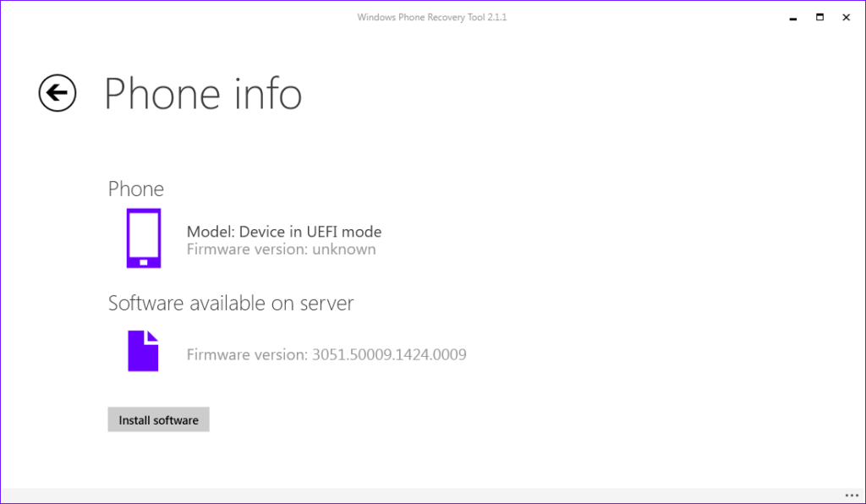Click the 'Phone' section heading
The width and height of the screenshot is (866, 504).
136,189
